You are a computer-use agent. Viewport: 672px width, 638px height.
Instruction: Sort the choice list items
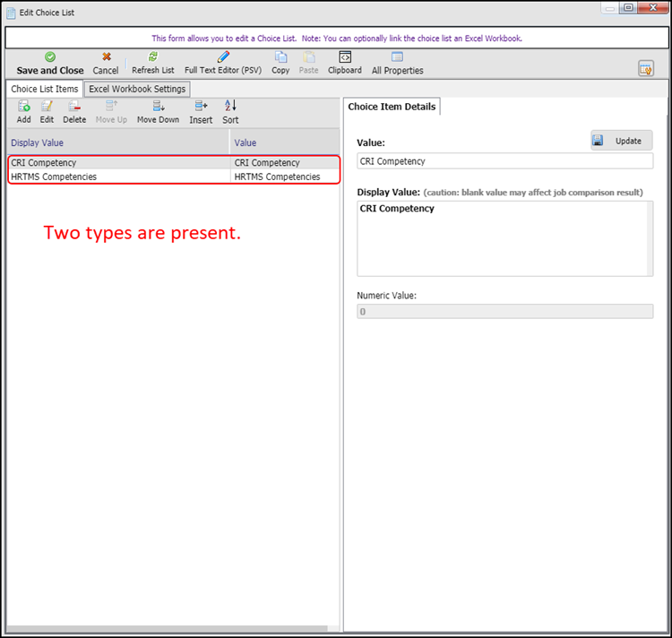[x=230, y=113]
